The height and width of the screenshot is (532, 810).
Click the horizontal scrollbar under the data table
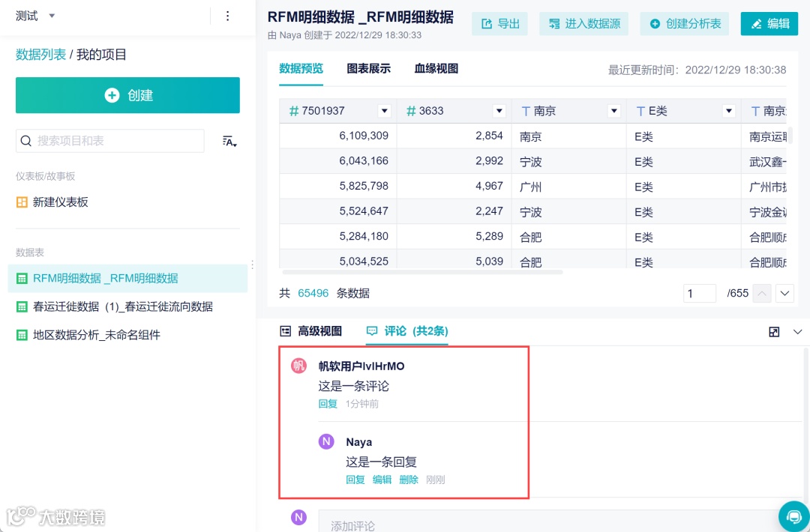click(420, 273)
